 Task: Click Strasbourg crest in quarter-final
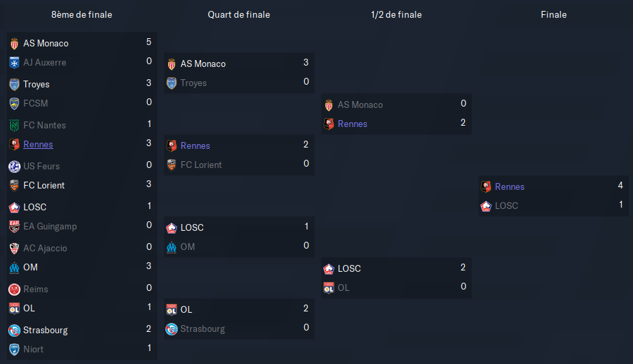click(172, 329)
